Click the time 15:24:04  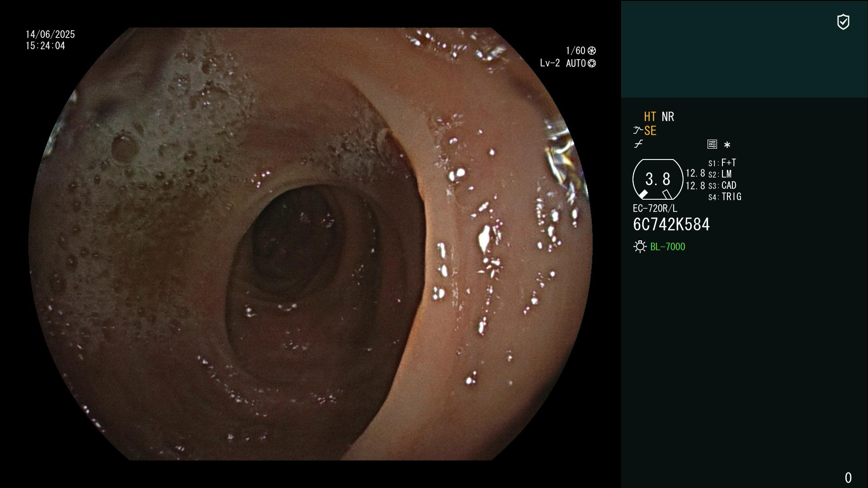point(45,46)
